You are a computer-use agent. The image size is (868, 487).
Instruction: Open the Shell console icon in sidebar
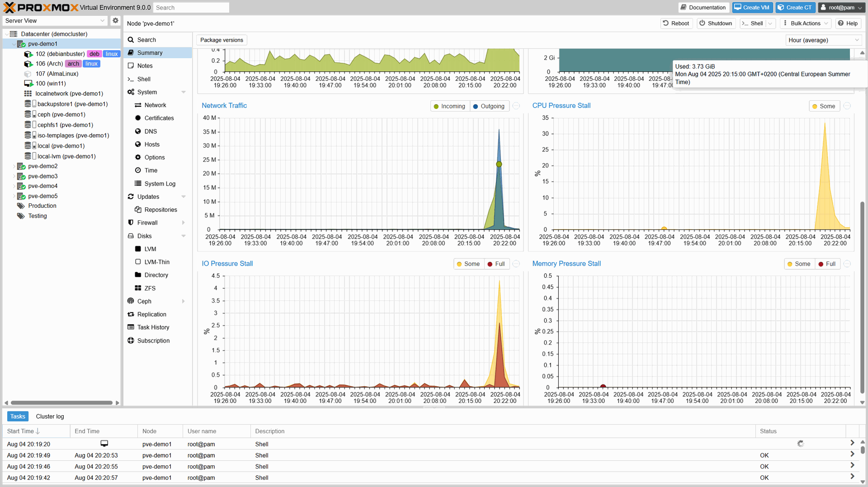click(131, 79)
